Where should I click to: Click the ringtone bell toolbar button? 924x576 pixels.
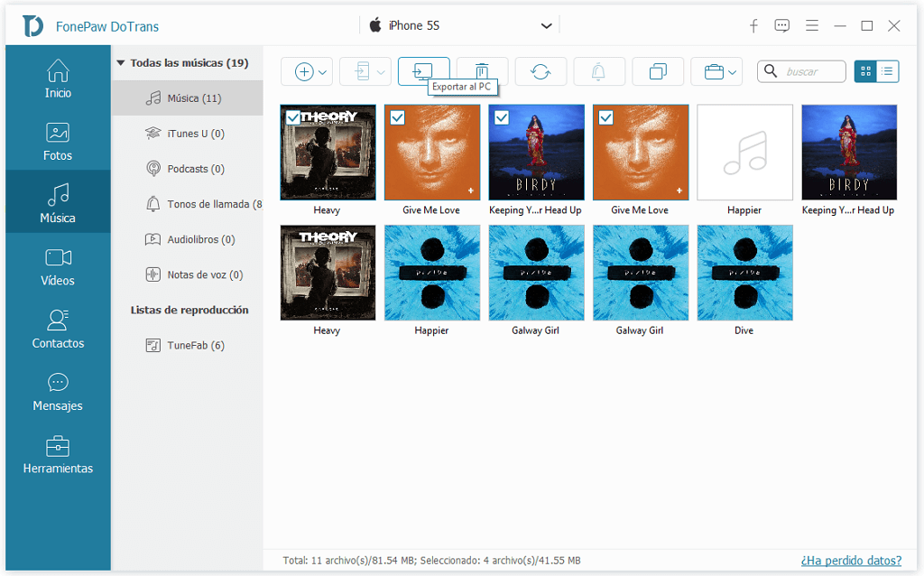tap(599, 72)
